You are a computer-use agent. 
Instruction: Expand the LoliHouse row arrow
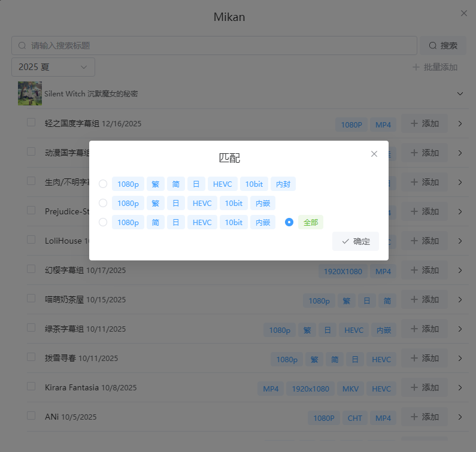point(460,241)
